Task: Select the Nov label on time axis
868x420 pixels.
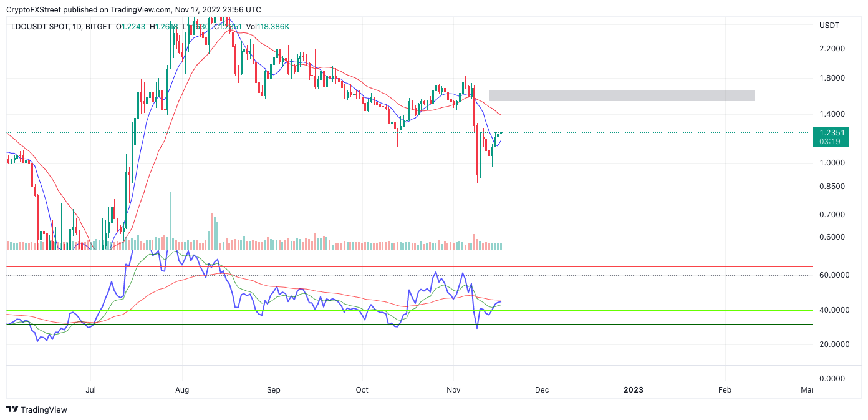Action: point(453,389)
